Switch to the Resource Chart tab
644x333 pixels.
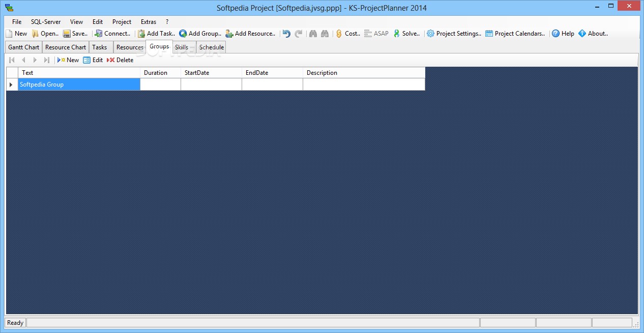[66, 47]
